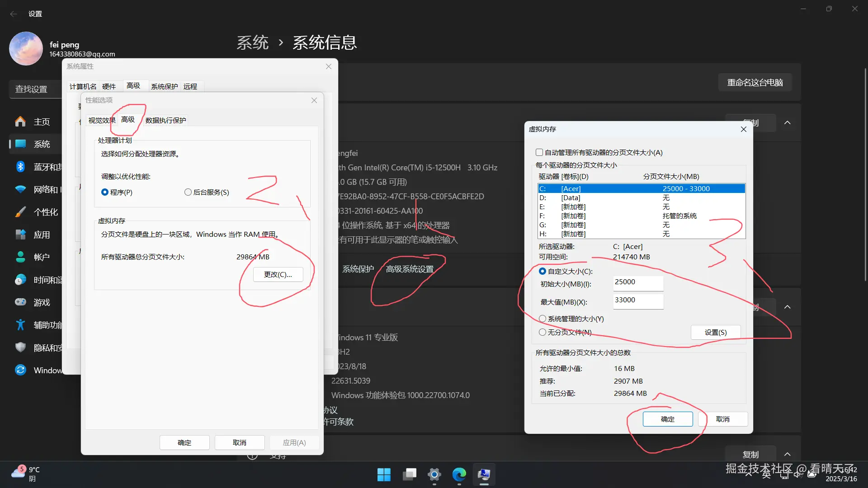868x488 pixels.
Task: Switch to the Data Execution Prevention tab
Action: (x=165, y=120)
